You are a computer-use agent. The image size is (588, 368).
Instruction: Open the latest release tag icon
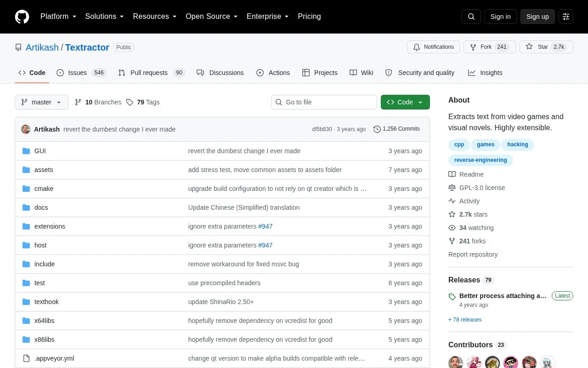click(x=452, y=297)
